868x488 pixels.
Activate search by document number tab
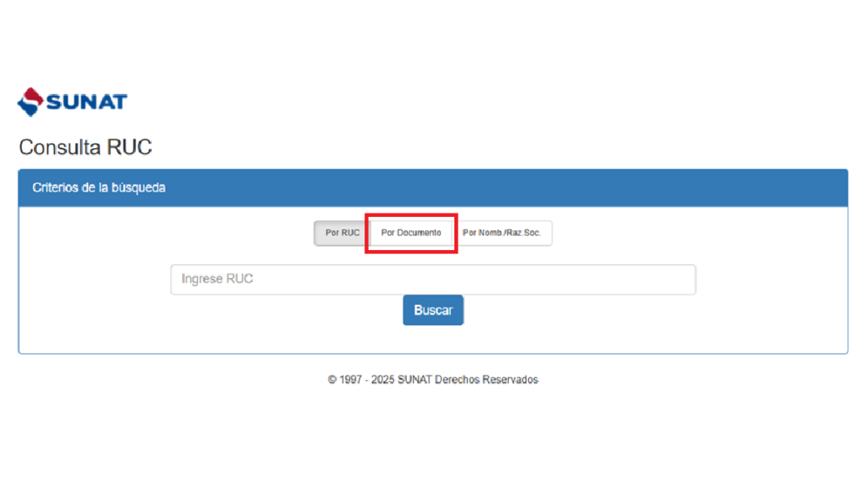point(411,233)
